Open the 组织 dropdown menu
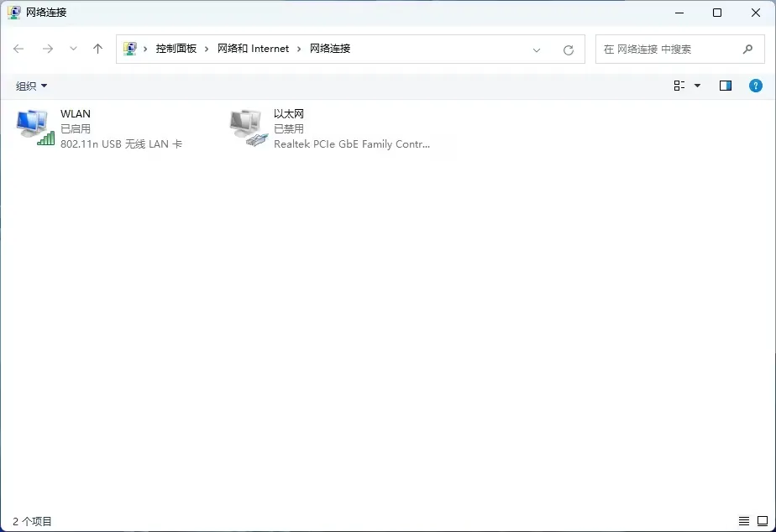The image size is (776, 532). [x=29, y=85]
